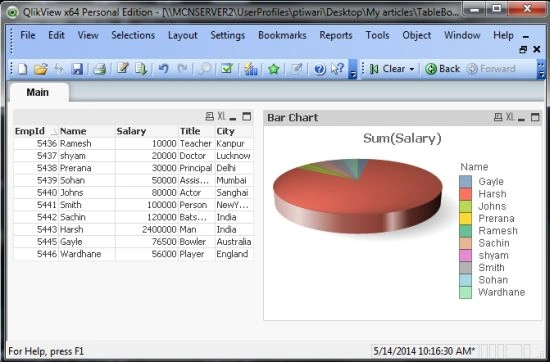The width and height of the screenshot is (550, 362).
Task: Click the Sachin legend label
Action: (494, 243)
